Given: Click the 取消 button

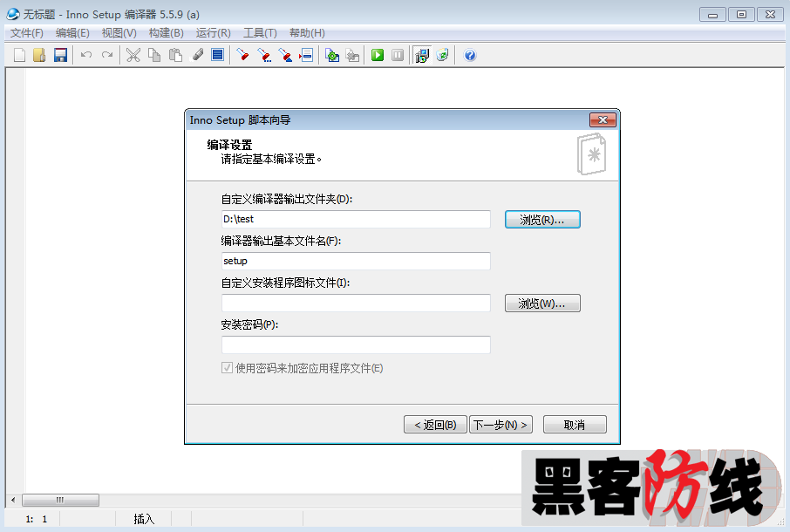Looking at the screenshot, I should (x=575, y=425).
